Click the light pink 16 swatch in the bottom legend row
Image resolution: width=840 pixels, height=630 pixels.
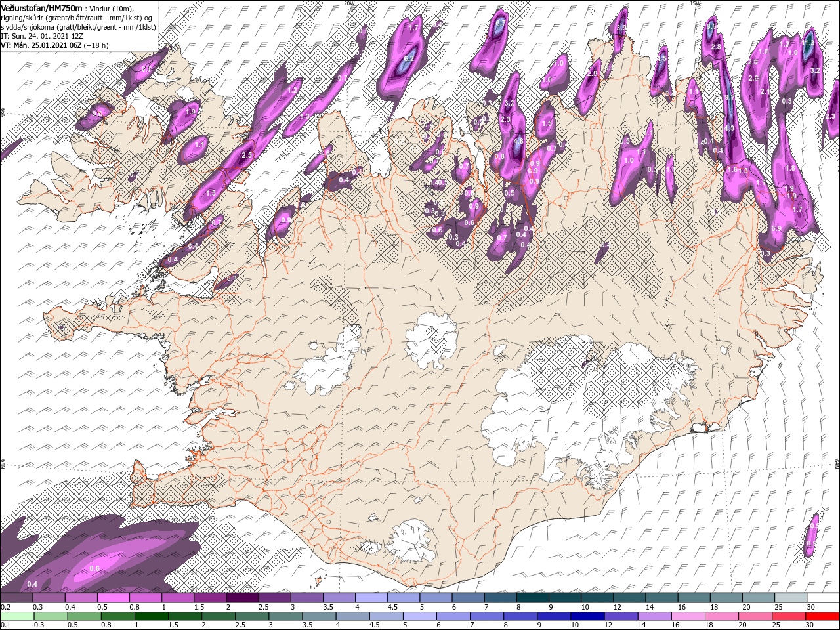click(688, 616)
